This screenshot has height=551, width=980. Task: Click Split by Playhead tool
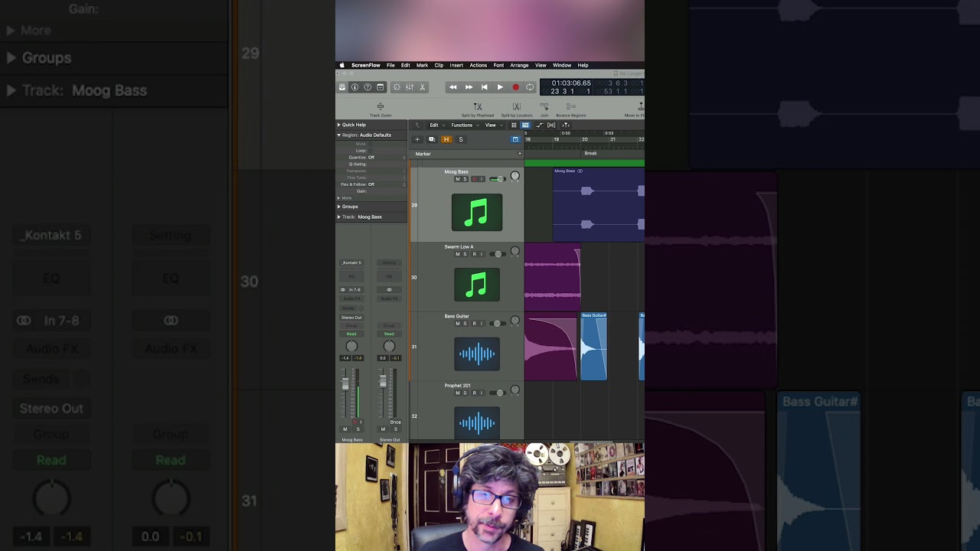[x=478, y=109]
